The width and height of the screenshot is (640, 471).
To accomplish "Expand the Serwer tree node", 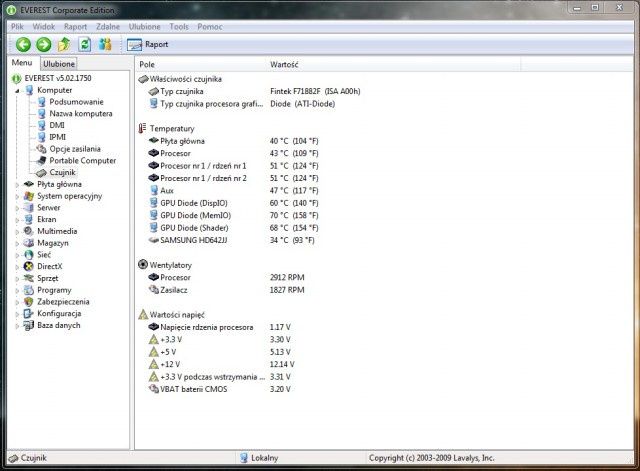I will [17, 208].
